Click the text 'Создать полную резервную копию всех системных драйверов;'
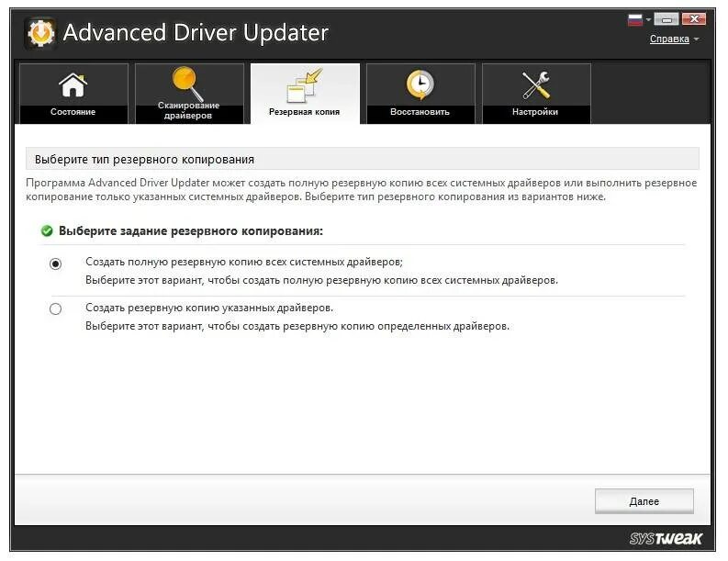The width and height of the screenshot is (728, 561). click(244, 262)
